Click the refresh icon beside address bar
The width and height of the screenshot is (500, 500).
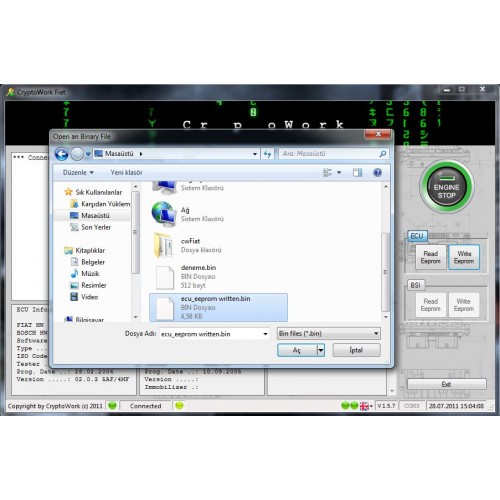click(267, 154)
